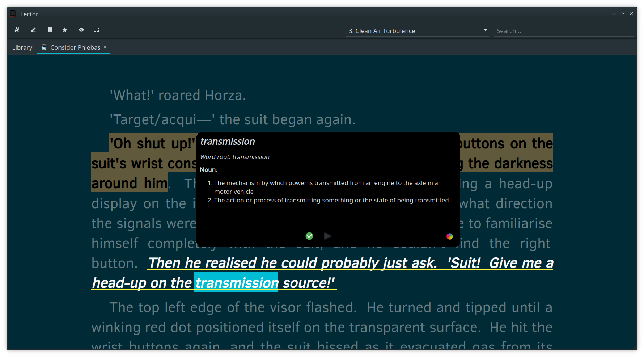Click the popup heading "transmission"
This screenshot has height=357, width=644.
tap(228, 142)
